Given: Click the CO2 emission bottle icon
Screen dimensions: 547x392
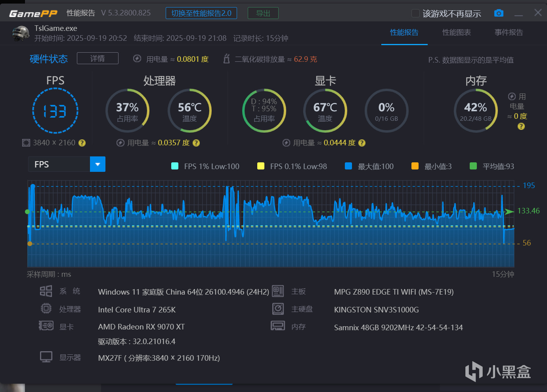Looking at the screenshot, I should pos(226,59).
